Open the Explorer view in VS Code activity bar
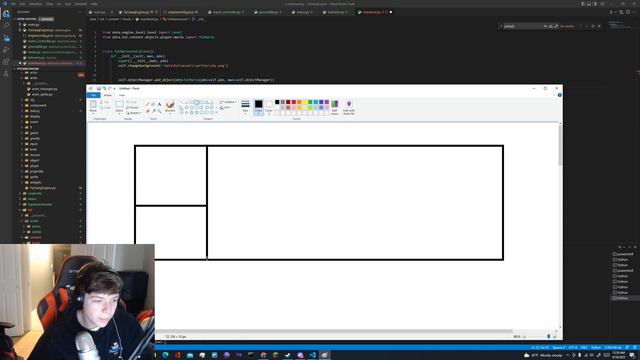Viewport: 640px width, 360px height. pos(6,14)
